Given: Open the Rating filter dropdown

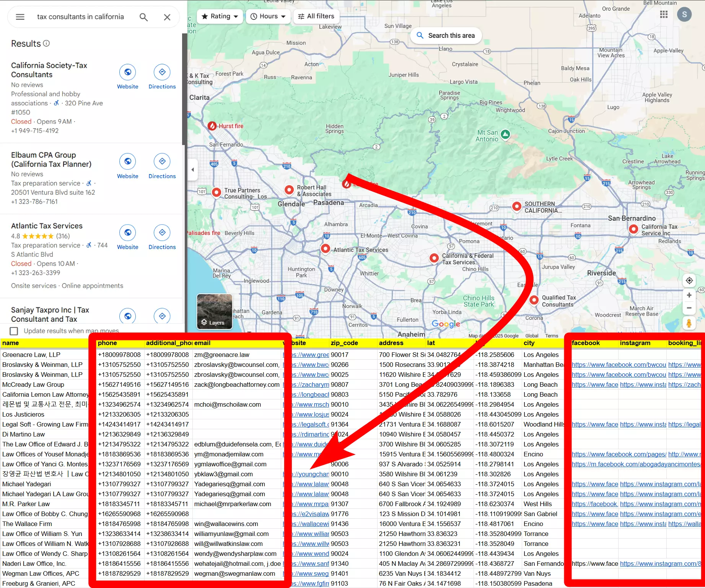Looking at the screenshot, I should [x=220, y=16].
